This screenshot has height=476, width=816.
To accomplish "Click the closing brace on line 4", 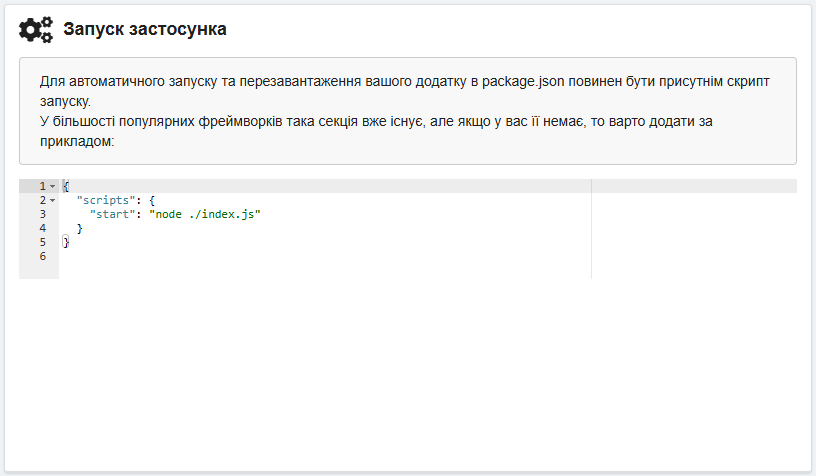I will [x=79, y=229].
